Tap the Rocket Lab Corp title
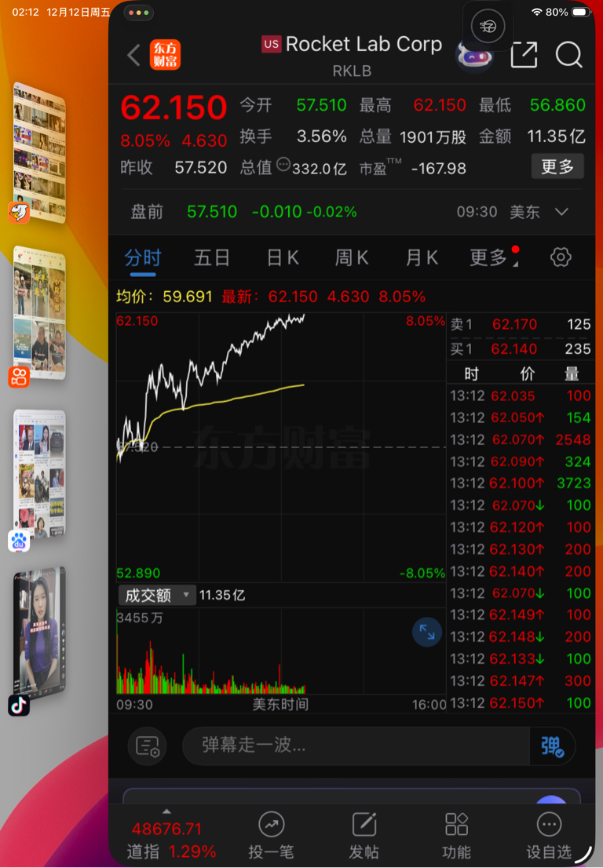The image size is (603, 868). tap(364, 44)
